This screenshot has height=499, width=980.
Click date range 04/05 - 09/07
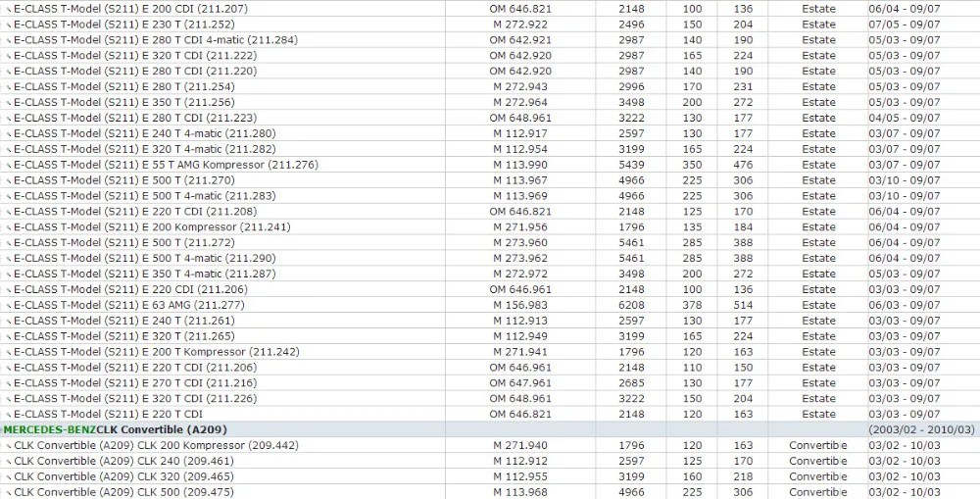point(905,118)
